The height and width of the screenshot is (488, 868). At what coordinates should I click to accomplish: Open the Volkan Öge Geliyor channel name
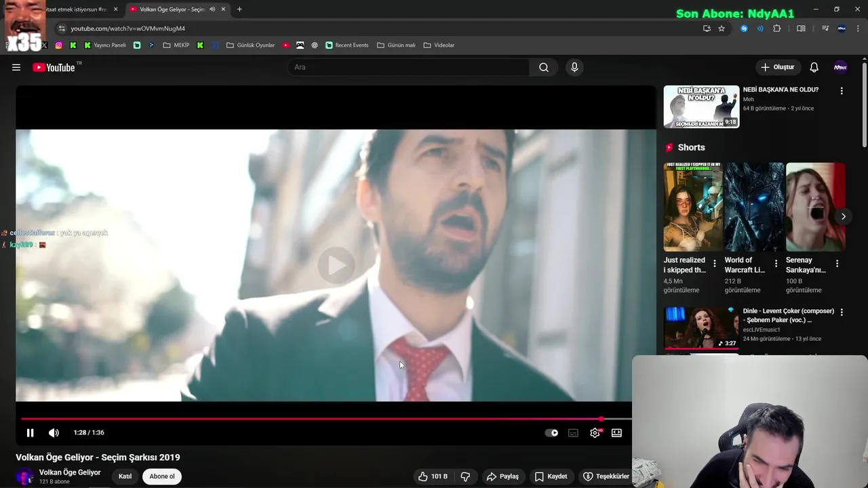pyautogui.click(x=70, y=472)
